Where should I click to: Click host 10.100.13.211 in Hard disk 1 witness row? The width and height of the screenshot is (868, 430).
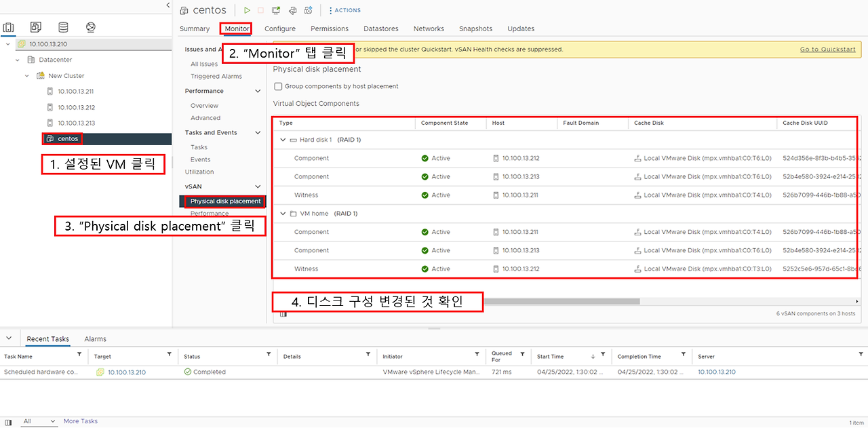pyautogui.click(x=521, y=195)
